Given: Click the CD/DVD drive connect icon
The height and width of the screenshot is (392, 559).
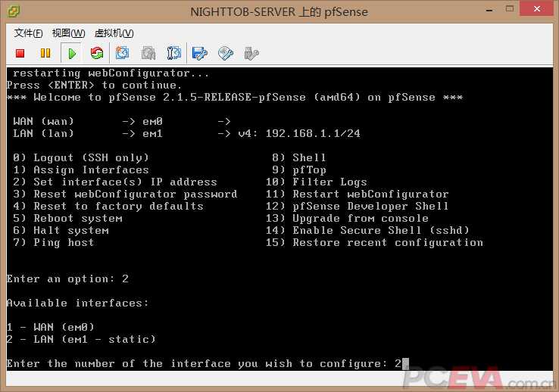Looking at the screenshot, I should pyautogui.click(x=226, y=53).
